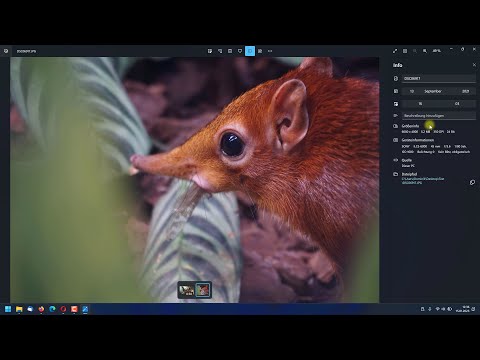Click the network icon in the system tray

tap(437, 309)
